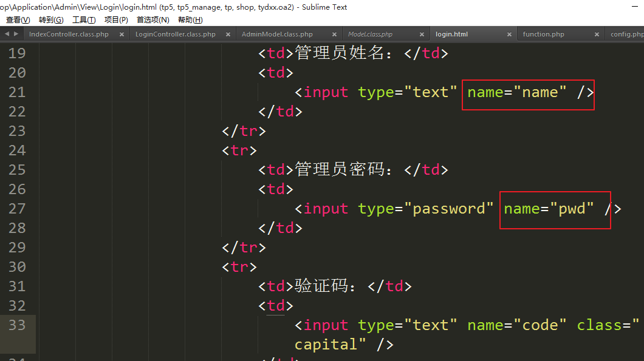Close the IndexController.class.php tab
Screen dimensions: 644x361
point(122,35)
